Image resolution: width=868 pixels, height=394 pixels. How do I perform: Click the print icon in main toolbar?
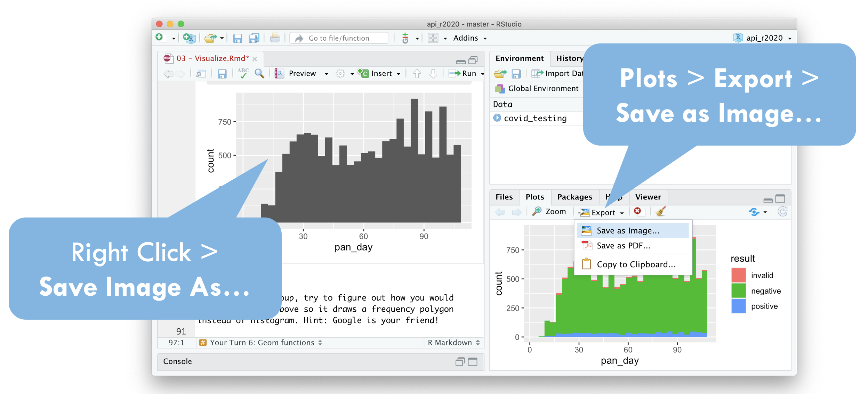click(x=275, y=38)
